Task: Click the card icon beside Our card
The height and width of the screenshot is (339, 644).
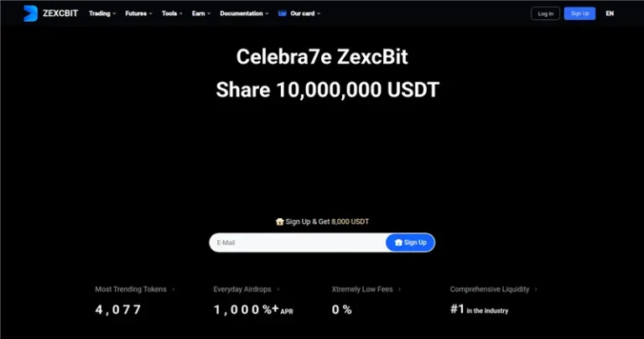Action: (x=282, y=13)
